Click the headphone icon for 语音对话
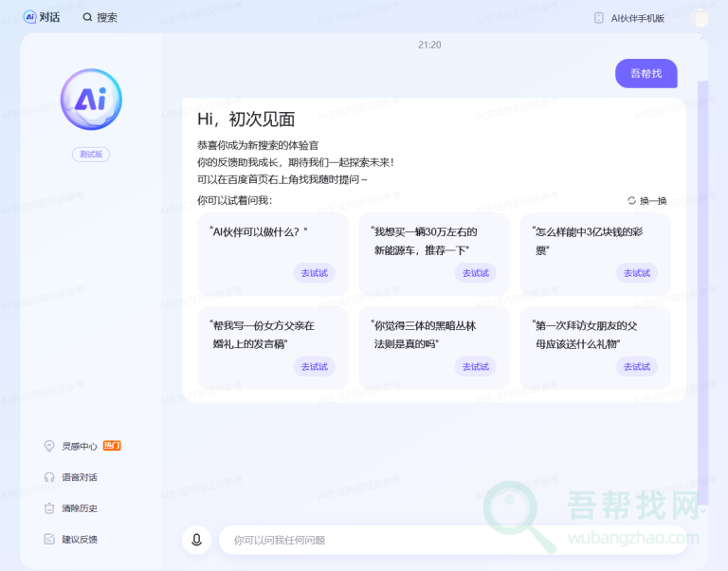Viewport: 728px width, 571px height. coord(49,477)
